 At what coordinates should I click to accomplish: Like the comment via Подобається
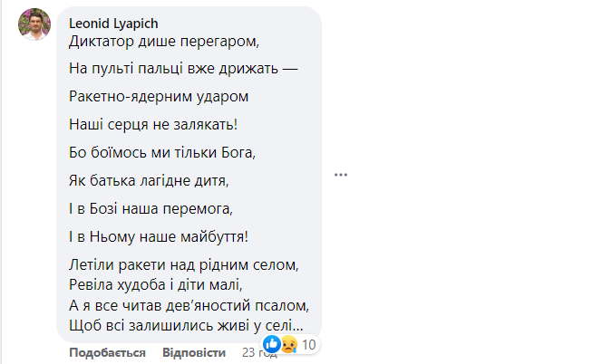(107, 352)
